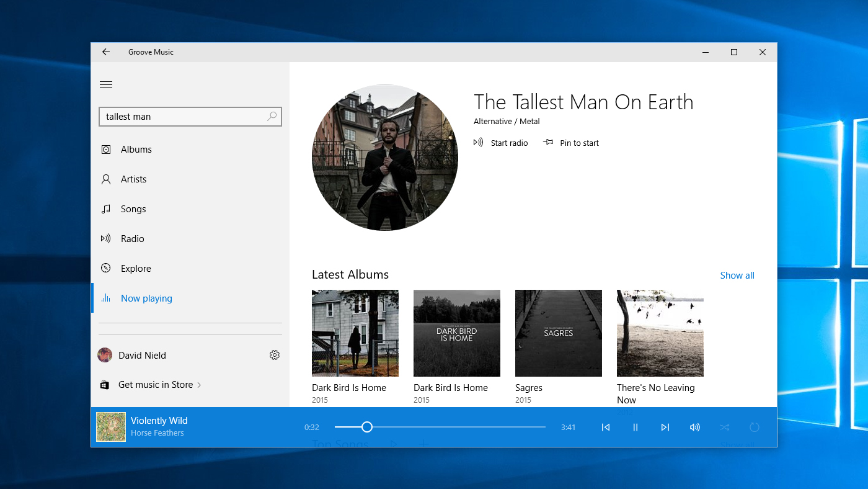Open first Dark Bird Is Home album cover
Image resolution: width=868 pixels, height=489 pixels.
355,333
